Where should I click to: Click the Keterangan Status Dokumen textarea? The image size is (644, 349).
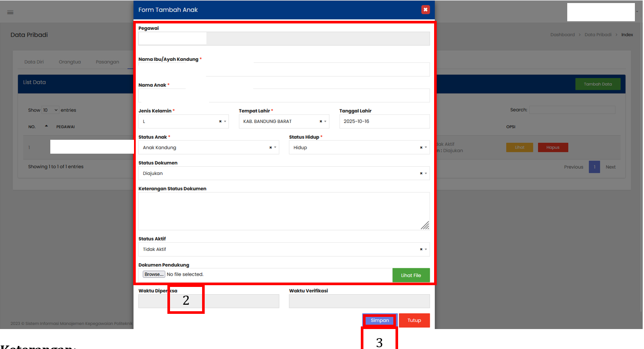click(x=284, y=211)
